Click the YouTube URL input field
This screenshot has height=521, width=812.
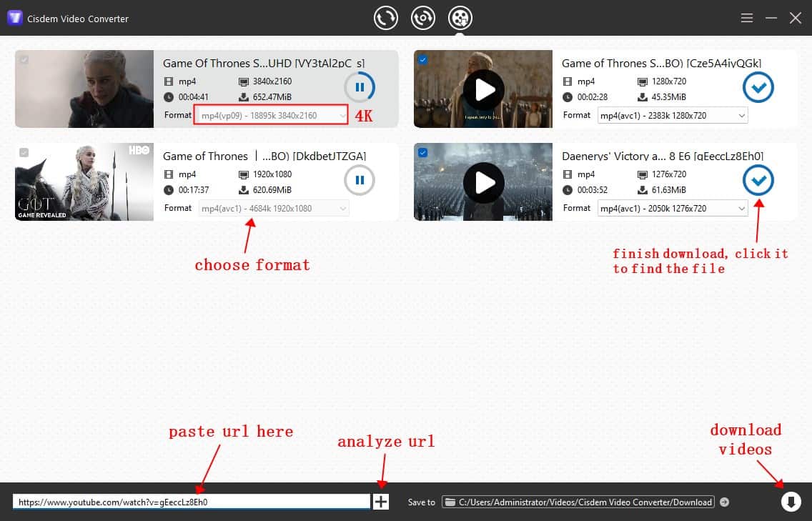click(192, 502)
